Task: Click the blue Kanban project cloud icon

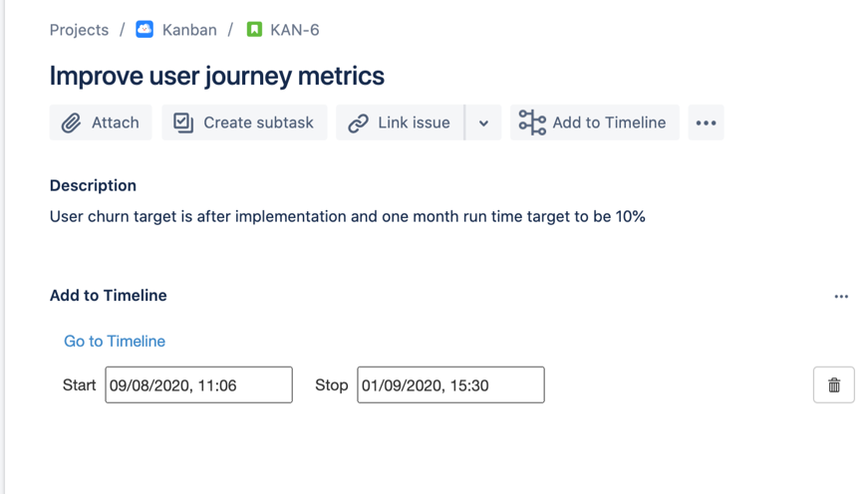Action: tap(145, 30)
